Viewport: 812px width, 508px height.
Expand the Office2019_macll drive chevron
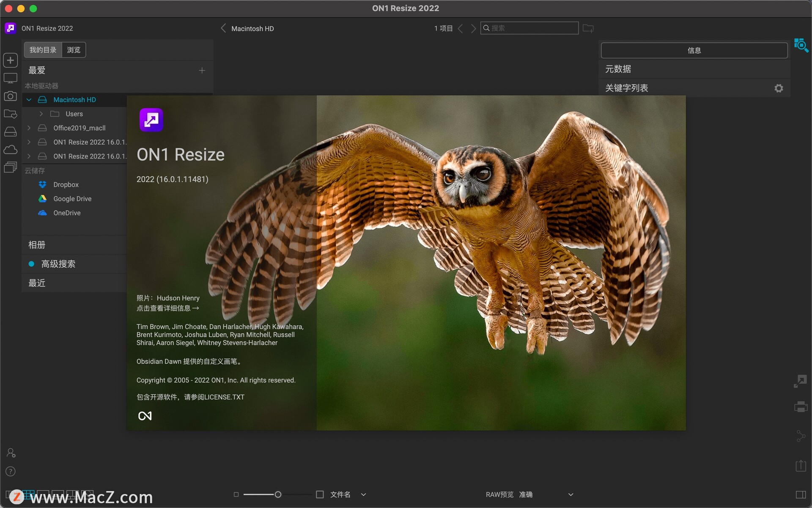pyautogui.click(x=29, y=128)
